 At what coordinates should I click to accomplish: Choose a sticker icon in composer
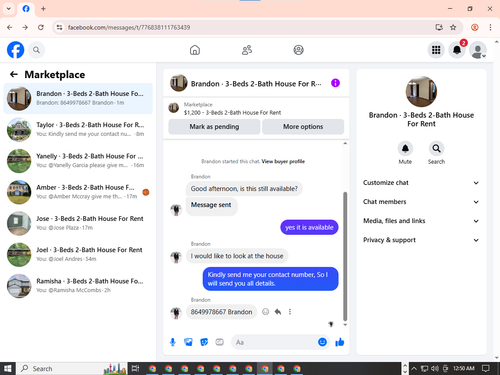(x=204, y=342)
